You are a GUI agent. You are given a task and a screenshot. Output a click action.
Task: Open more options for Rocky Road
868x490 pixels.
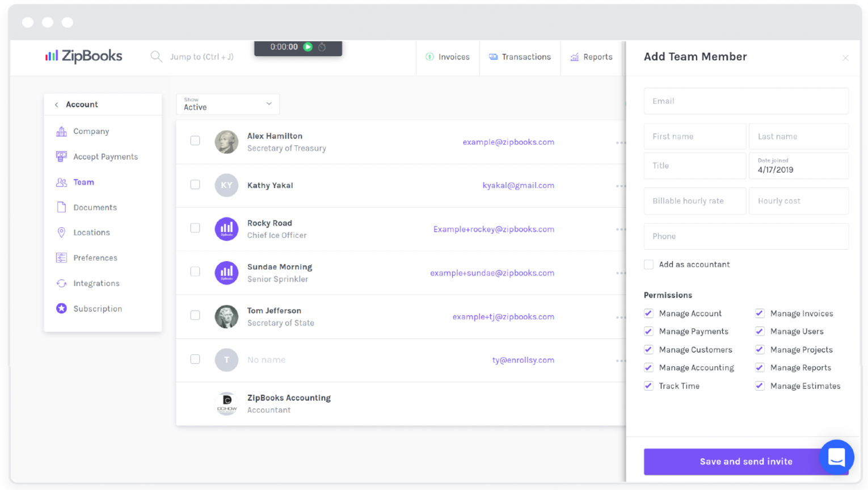[x=620, y=229]
